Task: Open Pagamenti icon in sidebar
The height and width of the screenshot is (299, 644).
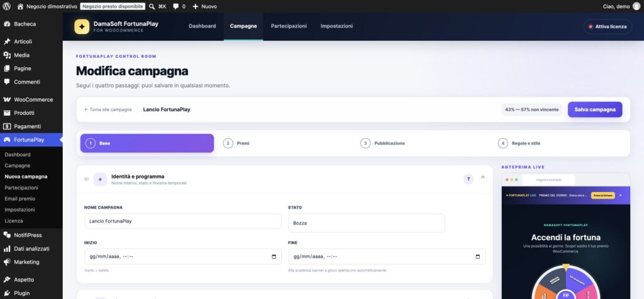Action: 6,126
